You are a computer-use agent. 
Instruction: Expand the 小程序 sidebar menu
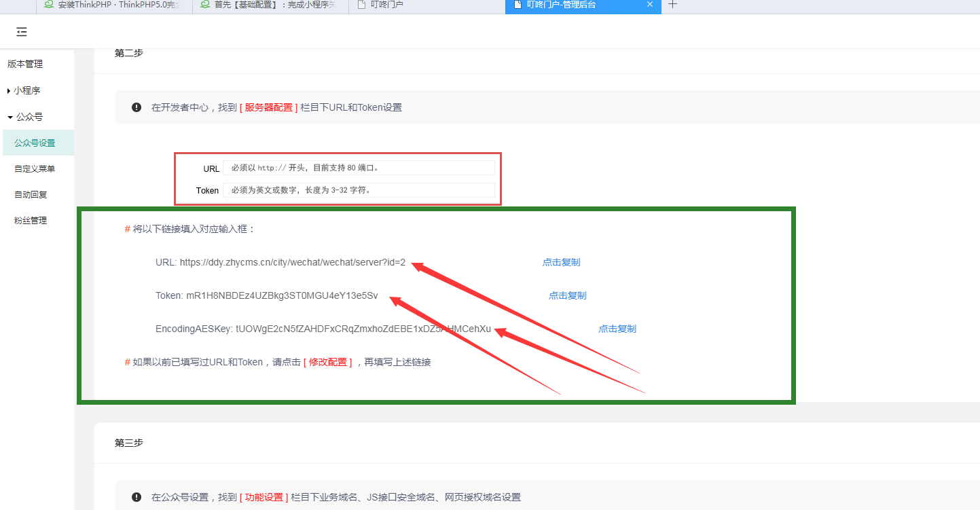[27, 90]
